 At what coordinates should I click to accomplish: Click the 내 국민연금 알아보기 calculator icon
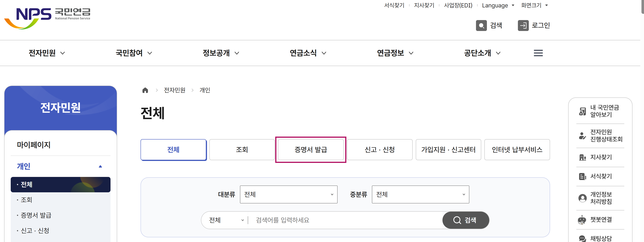click(x=582, y=111)
